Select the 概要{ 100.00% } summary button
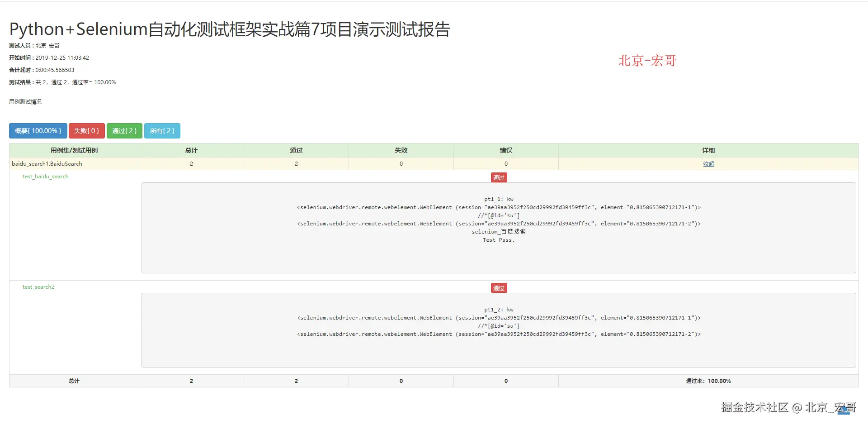The height and width of the screenshot is (425, 868). (38, 131)
